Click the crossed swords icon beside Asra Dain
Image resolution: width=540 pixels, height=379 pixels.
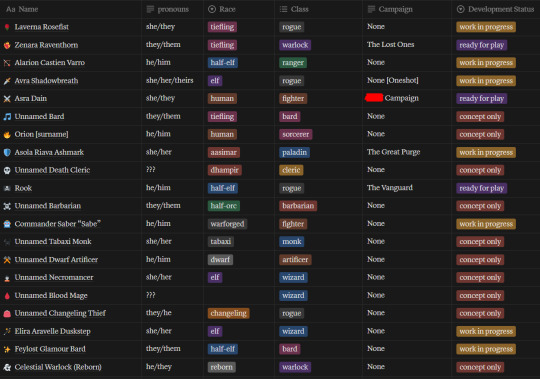pos(7,98)
